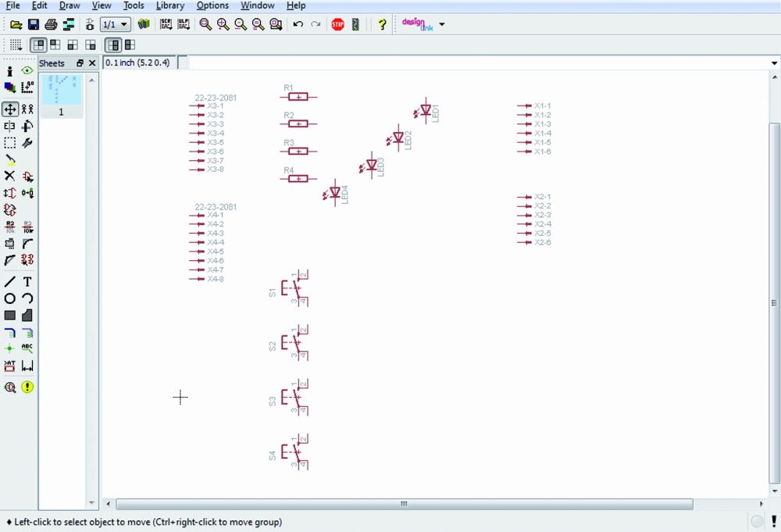The image size is (781, 532).
Task: Open the 1/1 sheet selector dropdown
Action: click(x=123, y=25)
